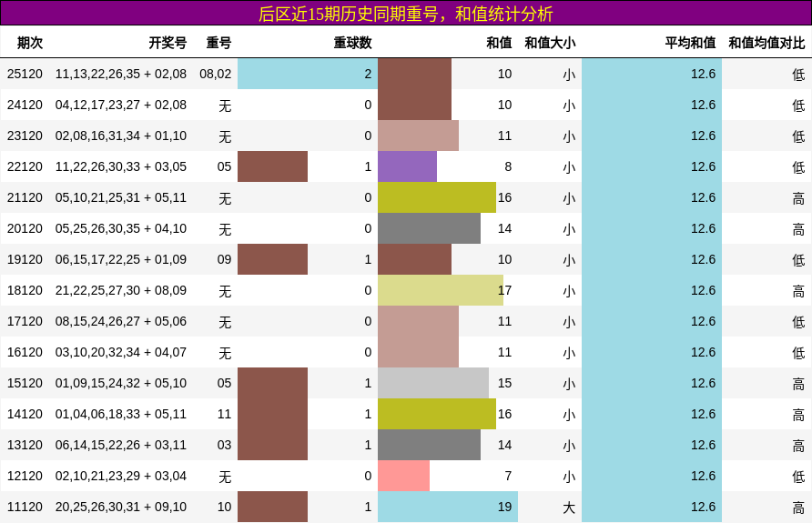This screenshot has height=523, width=812.
Task: Click the 重号 column header
Action: 218,43
